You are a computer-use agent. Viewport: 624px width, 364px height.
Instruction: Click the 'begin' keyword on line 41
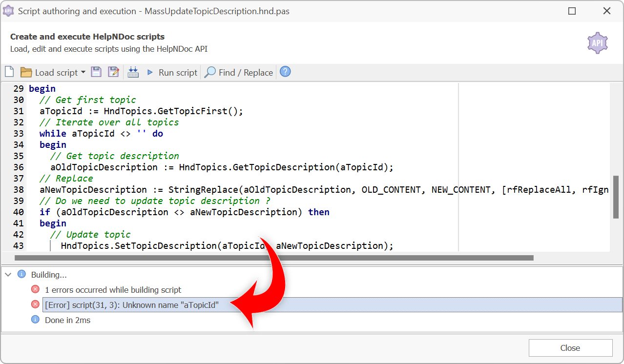(x=53, y=223)
